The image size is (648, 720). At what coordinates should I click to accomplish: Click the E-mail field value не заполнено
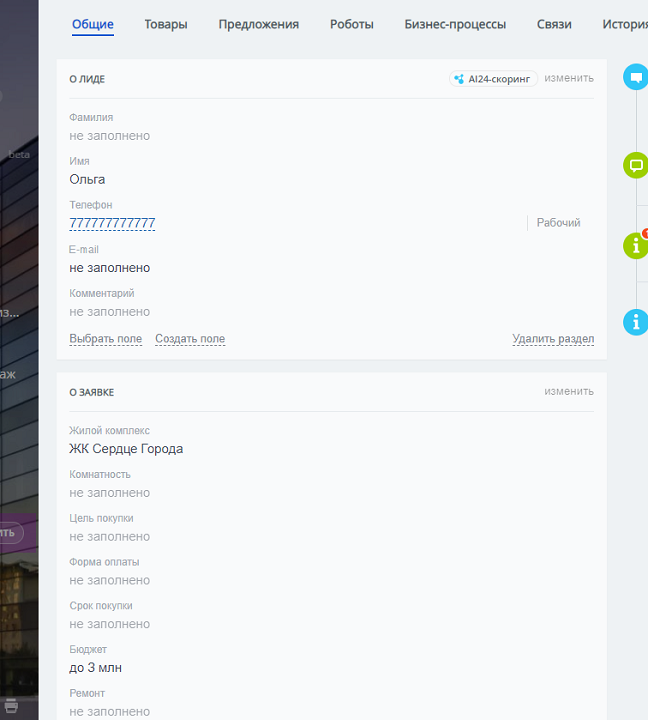pos(110,268)
